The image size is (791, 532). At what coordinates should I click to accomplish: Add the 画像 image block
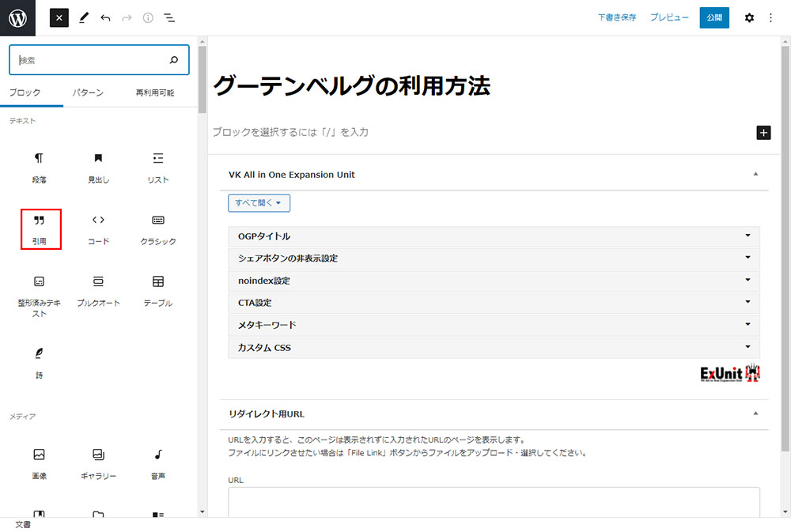39,463
